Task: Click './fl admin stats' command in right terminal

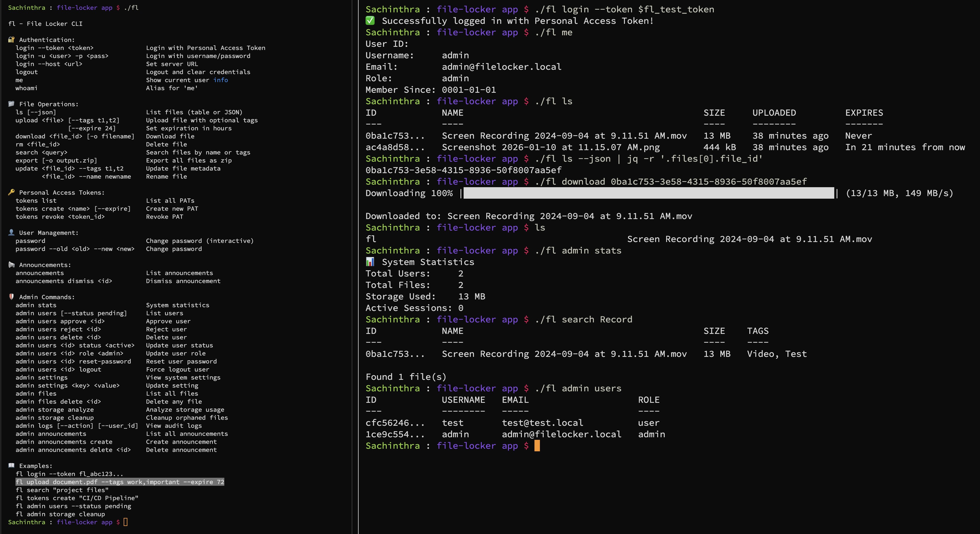Action: click(x=578, y=250)
